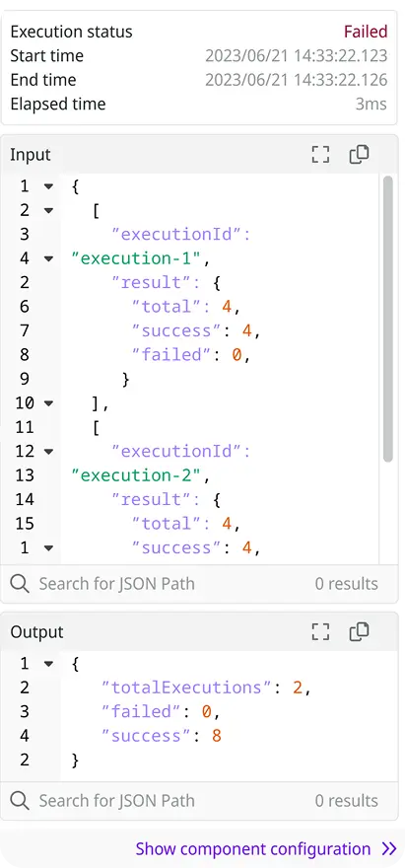Fold Input line 4 execution-1 entry

[48, 258]
